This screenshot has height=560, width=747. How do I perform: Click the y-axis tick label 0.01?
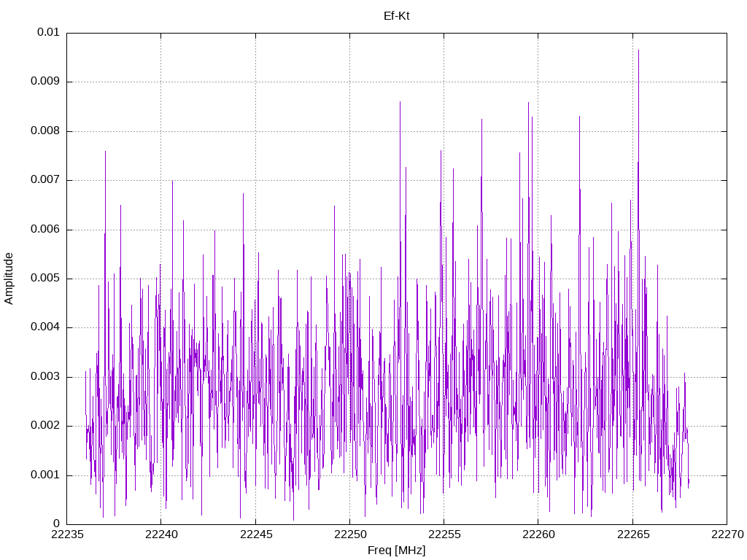click(48, 32)
